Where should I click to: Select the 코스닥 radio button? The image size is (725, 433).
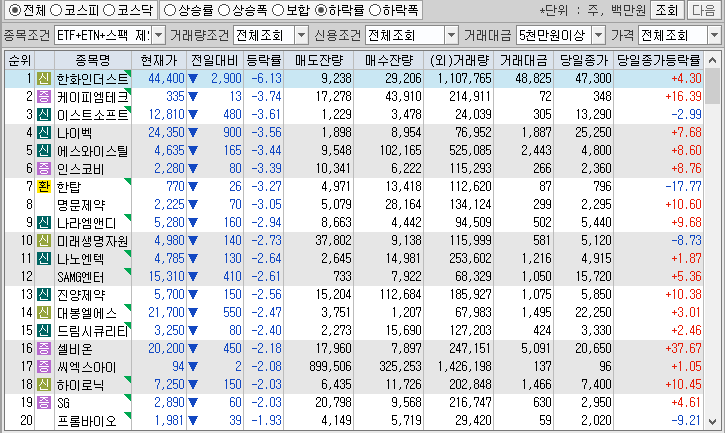click(x=109, y=10)
